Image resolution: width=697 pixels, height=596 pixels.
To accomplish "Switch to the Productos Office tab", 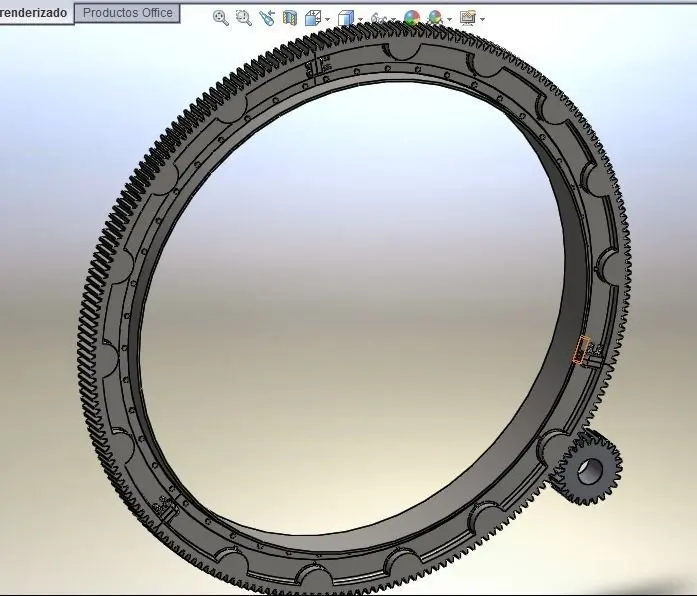I will (x=128, y=12).
